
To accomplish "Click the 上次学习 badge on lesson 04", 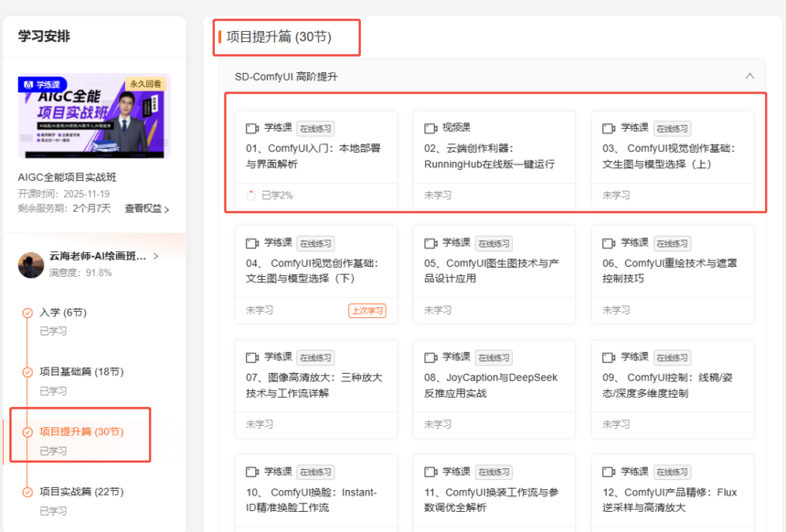I will [x=367, y=311].
